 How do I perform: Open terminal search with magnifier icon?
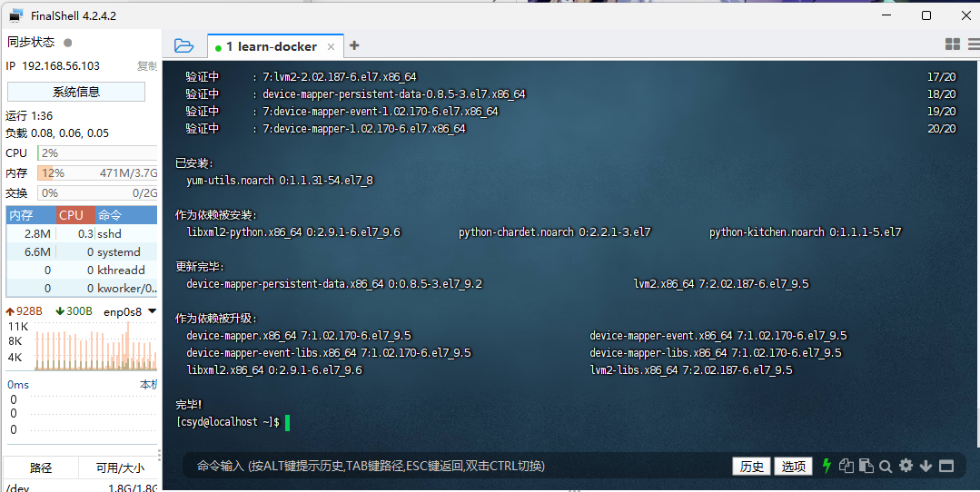(x=886, y=466)
